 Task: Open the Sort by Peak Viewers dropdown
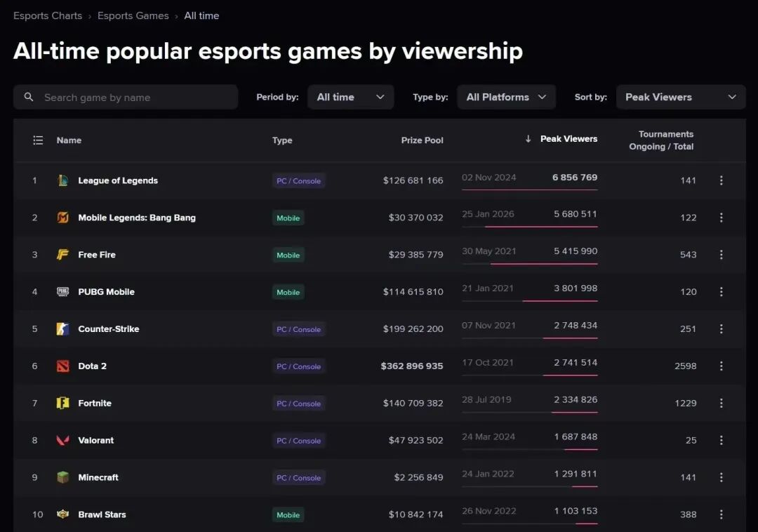coord(681,97)
